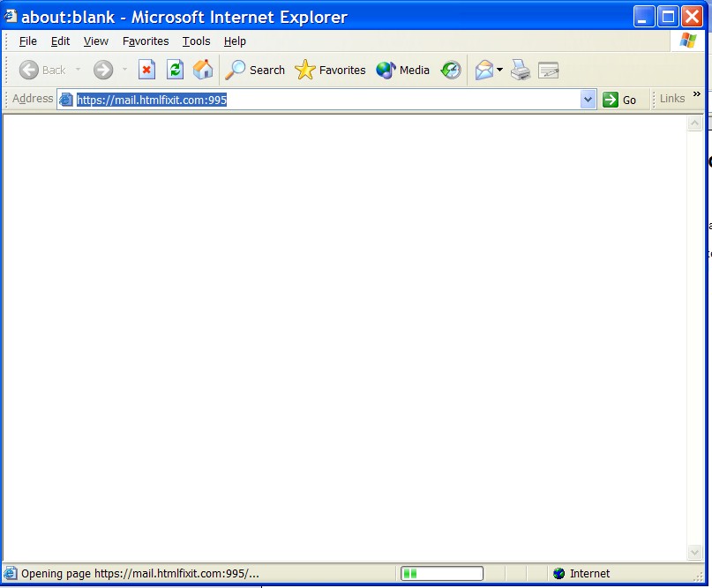
Task: Stop loading with the red X icon
Action: click(146, 70)
